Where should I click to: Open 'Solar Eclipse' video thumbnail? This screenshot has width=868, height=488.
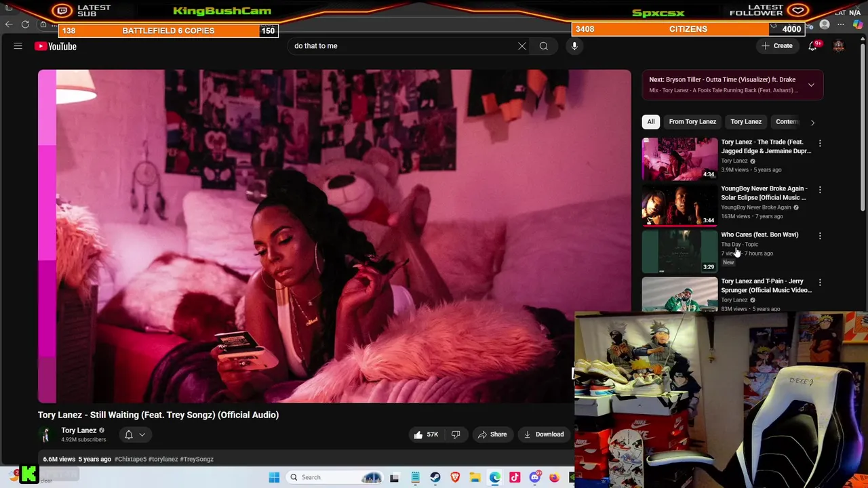coord(679,205)
